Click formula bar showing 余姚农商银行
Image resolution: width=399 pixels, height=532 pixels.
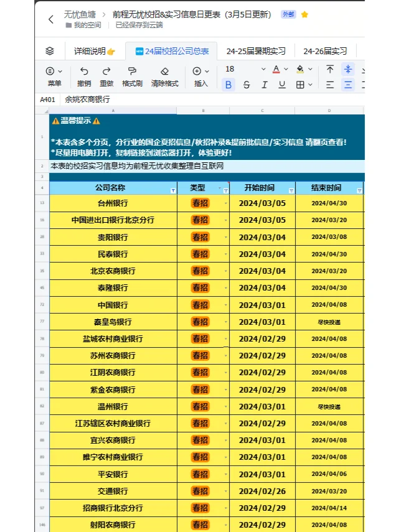pyautogui.click(x=213, y=100)
